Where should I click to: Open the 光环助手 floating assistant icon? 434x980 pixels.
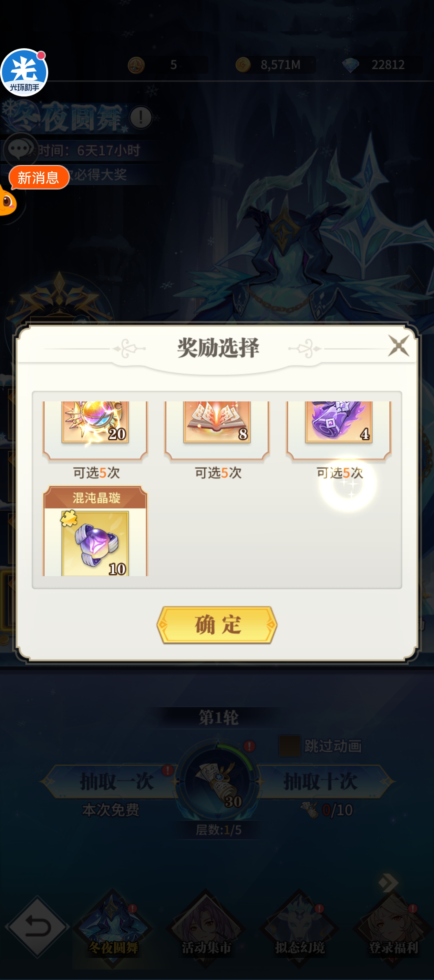pos(24,72)
